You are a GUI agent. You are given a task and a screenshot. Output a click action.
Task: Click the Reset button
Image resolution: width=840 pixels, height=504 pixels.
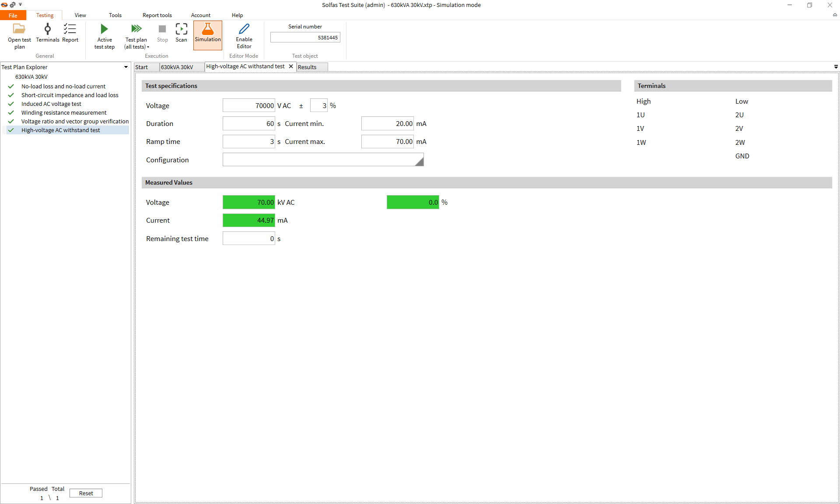tap(86, 493)
